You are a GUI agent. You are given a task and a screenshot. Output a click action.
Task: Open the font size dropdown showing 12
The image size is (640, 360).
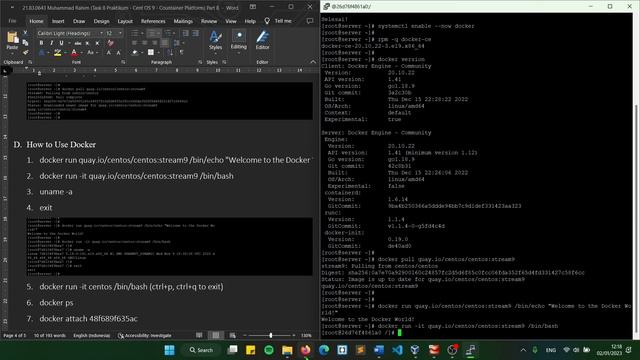point(120,33)
